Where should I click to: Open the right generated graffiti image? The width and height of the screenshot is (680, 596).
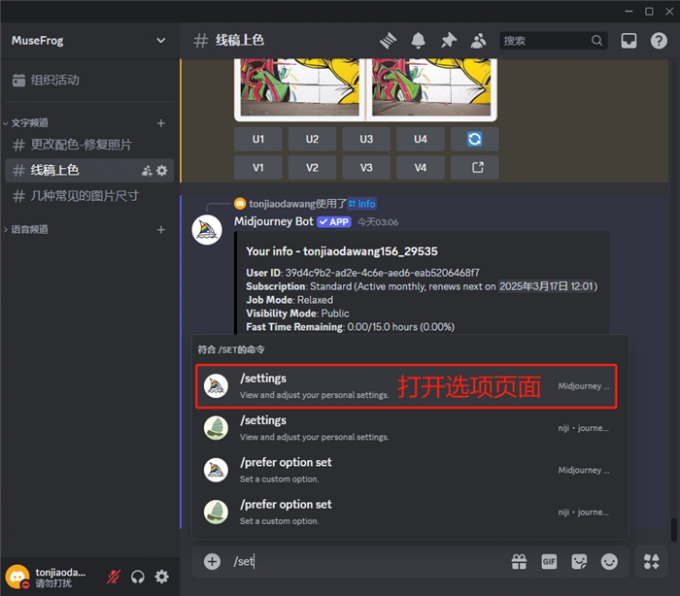tap(432, 88)
